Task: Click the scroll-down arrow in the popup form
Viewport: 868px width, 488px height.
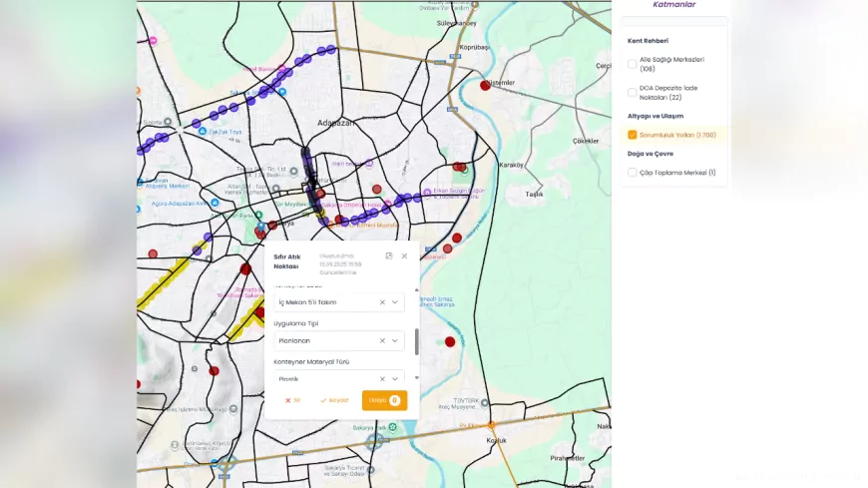Action: pyautogui.click(x=416, y=379)
